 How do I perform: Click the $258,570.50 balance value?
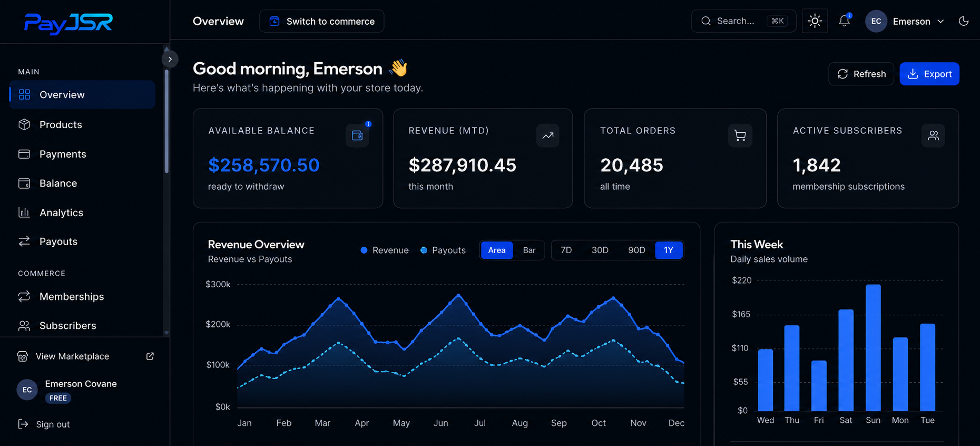click(x=263, y=165)
